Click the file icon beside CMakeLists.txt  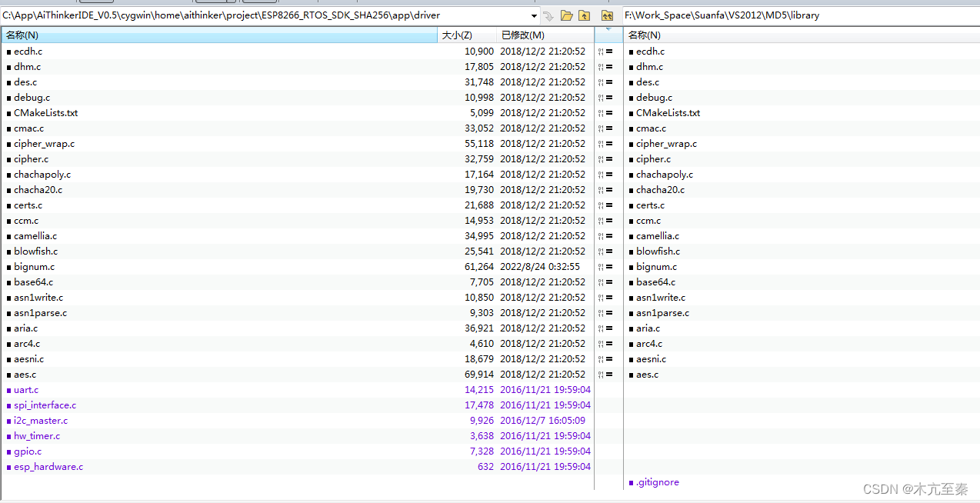[9, 113]
